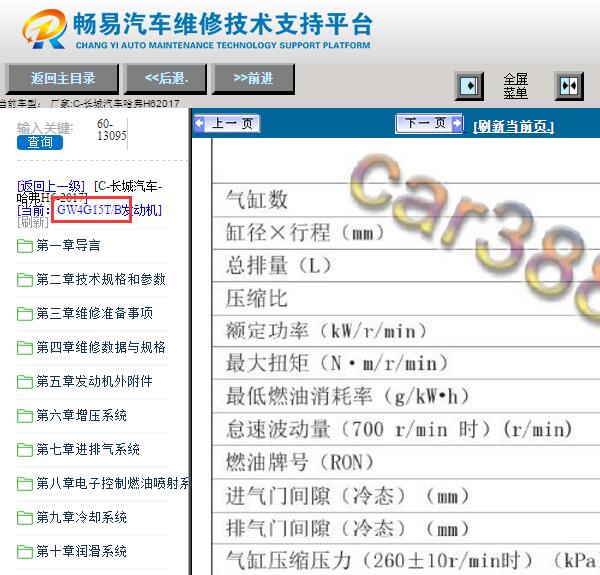600x575 pixels.
Task: Open folder icon for 第一章导言
Action: point(25,246)
